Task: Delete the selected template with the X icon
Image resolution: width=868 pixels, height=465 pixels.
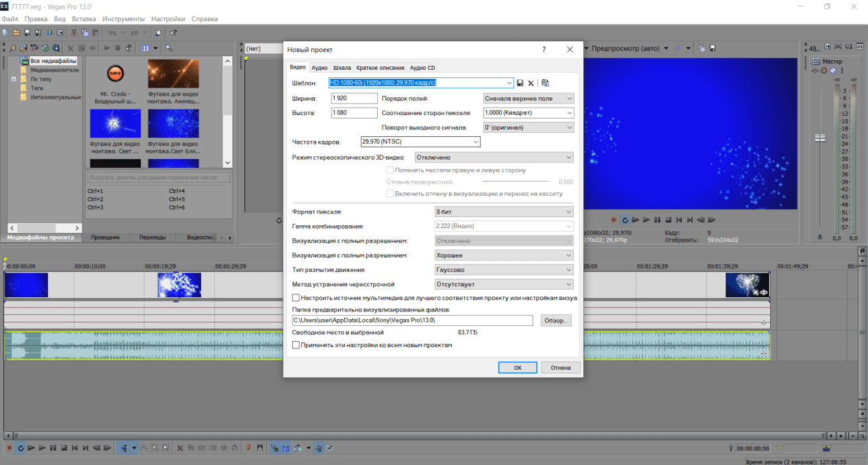Action: [531, 83]
